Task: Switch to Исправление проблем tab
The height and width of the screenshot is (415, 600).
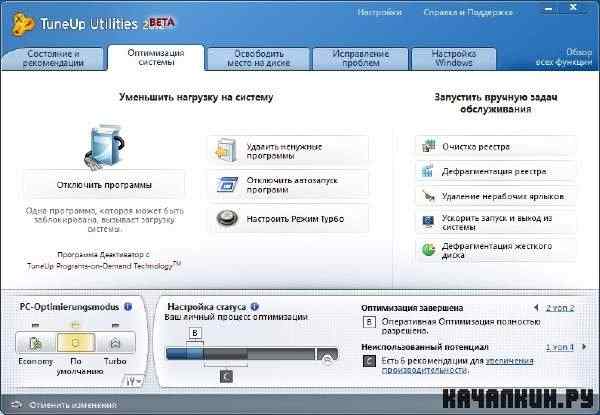Action: [x=360, y=59]
